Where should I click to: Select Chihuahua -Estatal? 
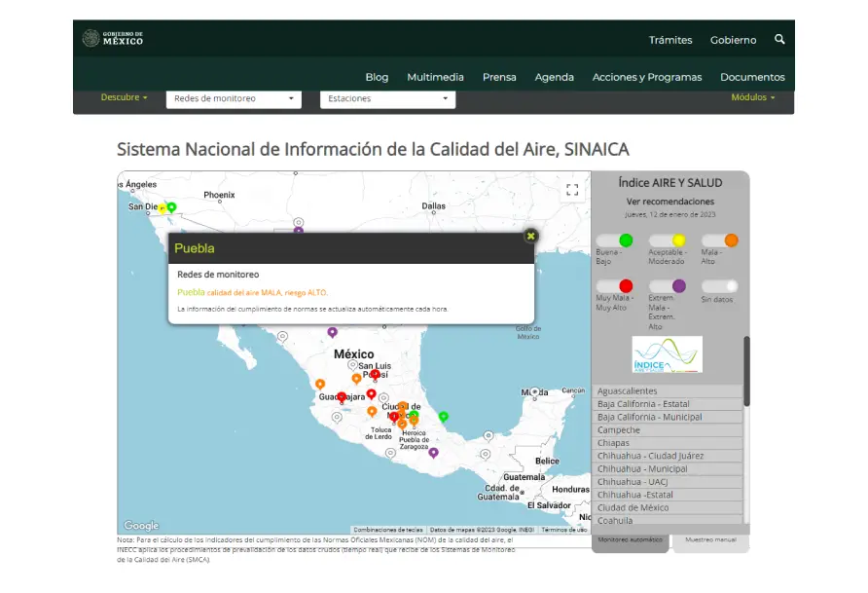(668, 495)
